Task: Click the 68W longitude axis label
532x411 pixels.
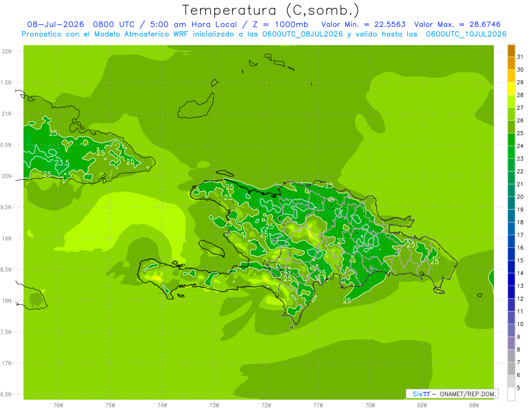Action: coord(474,405)
